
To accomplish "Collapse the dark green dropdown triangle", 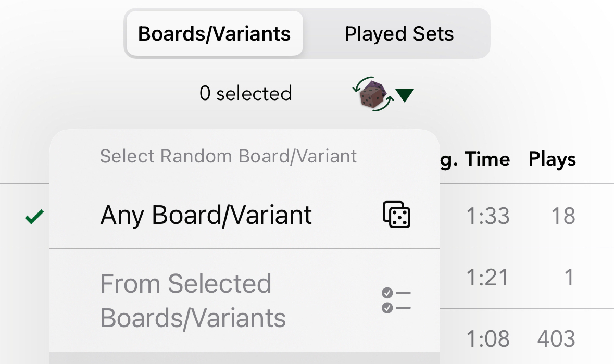I will (405, 95).
